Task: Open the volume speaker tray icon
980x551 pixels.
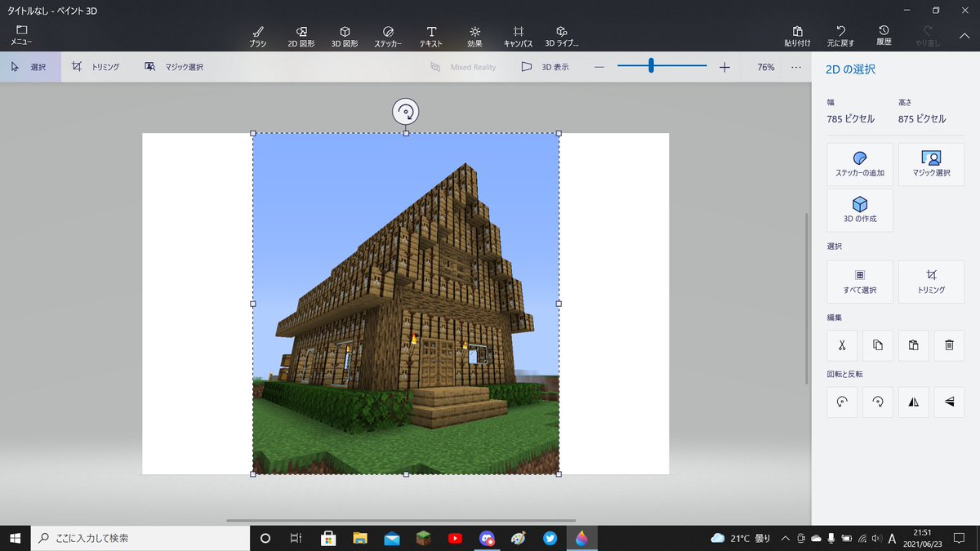Action: [875, 538]
